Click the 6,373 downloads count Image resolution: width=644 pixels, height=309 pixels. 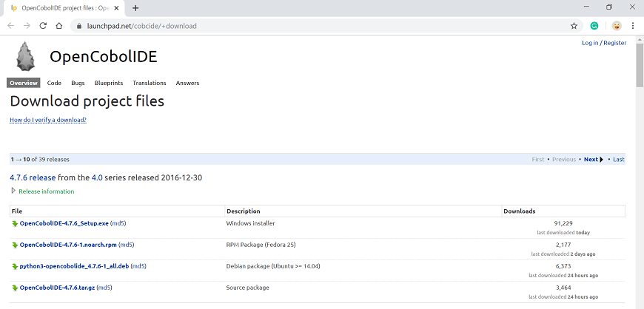coord(563,266)
